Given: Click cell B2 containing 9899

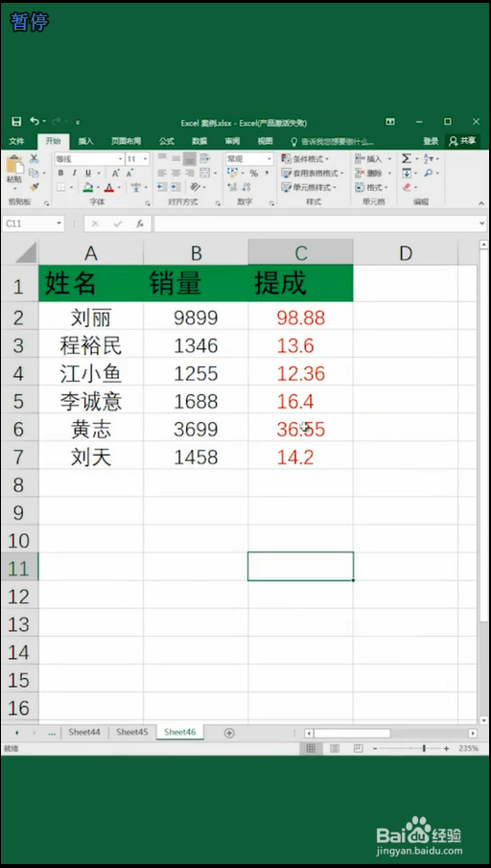Looking at the screenshot, I should pyautogui.click(x=196, y=317).
